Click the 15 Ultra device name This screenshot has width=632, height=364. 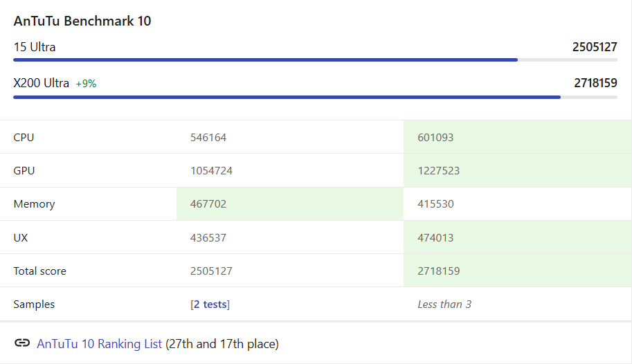[35, 48]
